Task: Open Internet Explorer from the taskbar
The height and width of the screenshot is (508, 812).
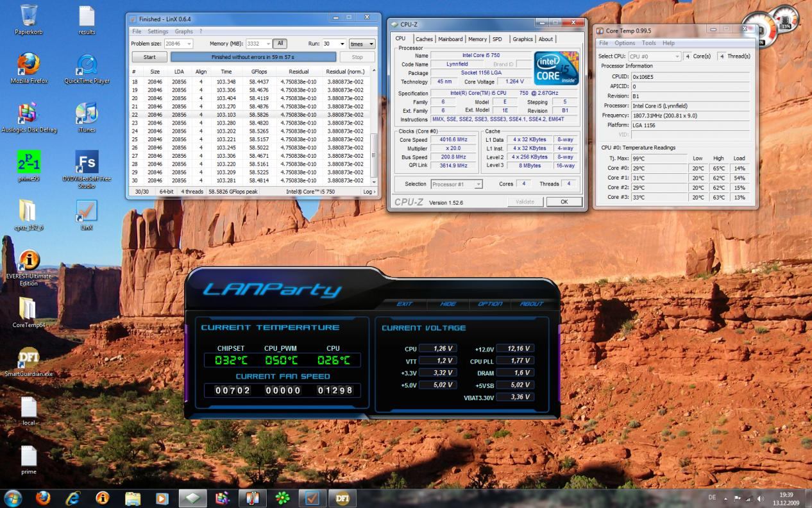Action: pyautogui.click(x=72, y=498)
